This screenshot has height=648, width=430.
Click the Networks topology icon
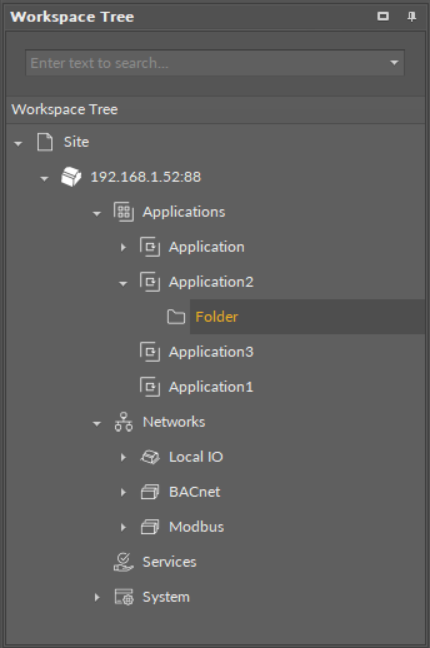click(124, 422)
